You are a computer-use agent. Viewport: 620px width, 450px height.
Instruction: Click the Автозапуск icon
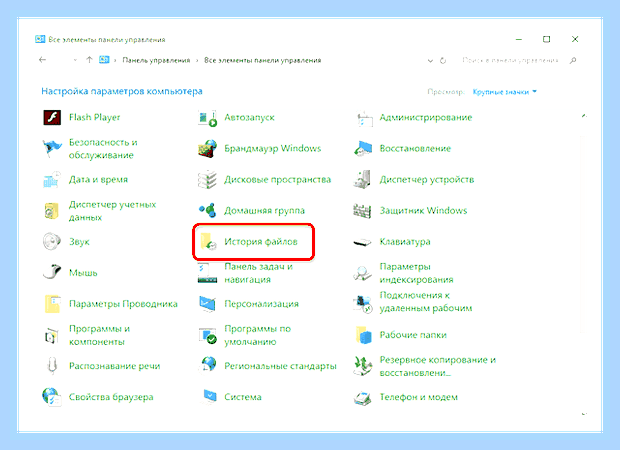(x=208, y=118)
